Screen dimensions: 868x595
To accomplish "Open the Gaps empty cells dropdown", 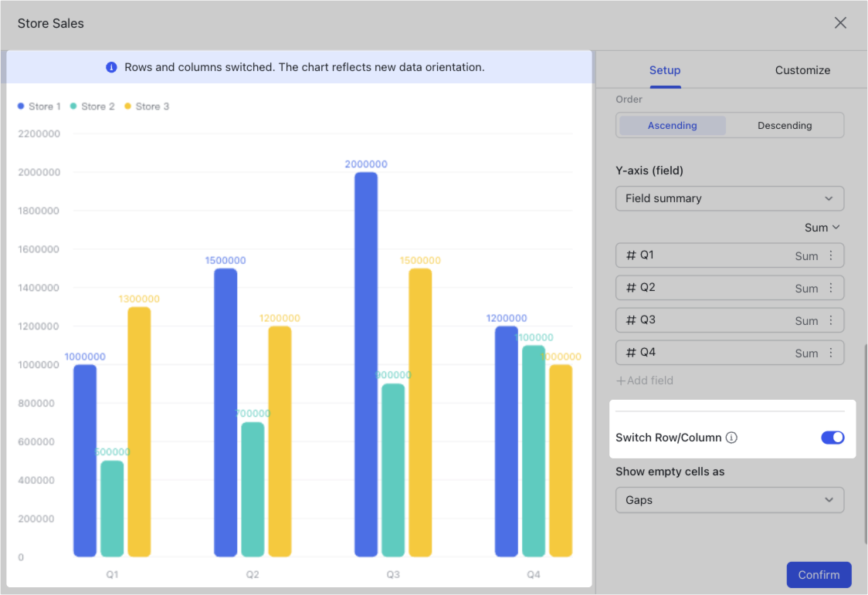I will tap(730, 500).
